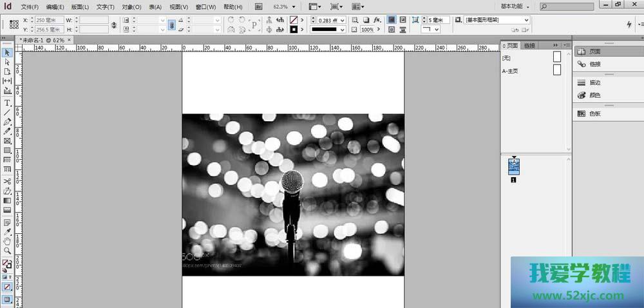Click the fx effects icon
The height and width of the screenshot is (308, 644).
tap(377, 21)
